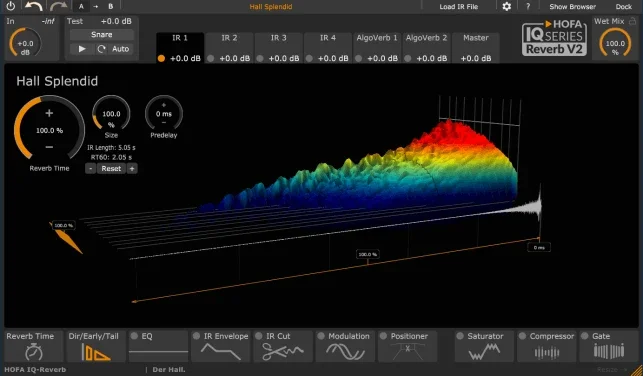Viewport: 643px width, 376px height.
Task: Open the Dir/Early/Tail module
Action: 96,346
